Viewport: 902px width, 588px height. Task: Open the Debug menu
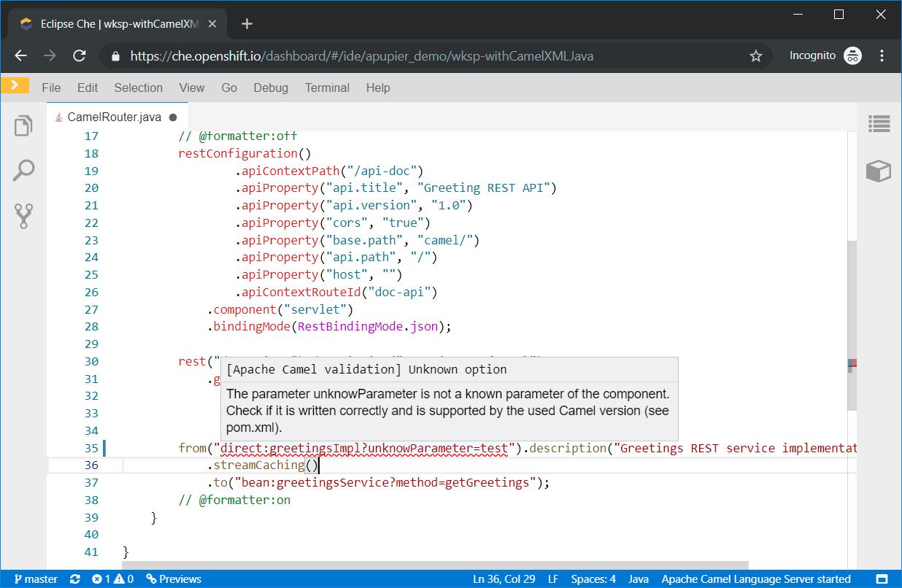click(x=271, y=88)
